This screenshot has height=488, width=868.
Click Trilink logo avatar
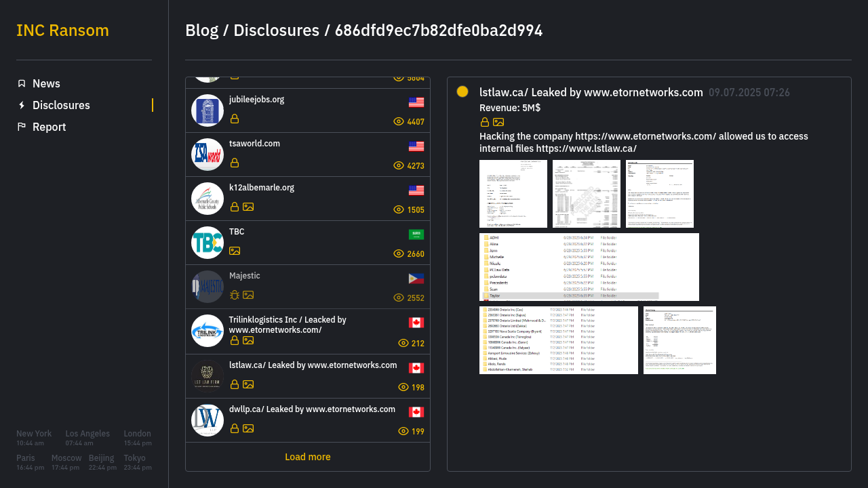pos(208,331)
